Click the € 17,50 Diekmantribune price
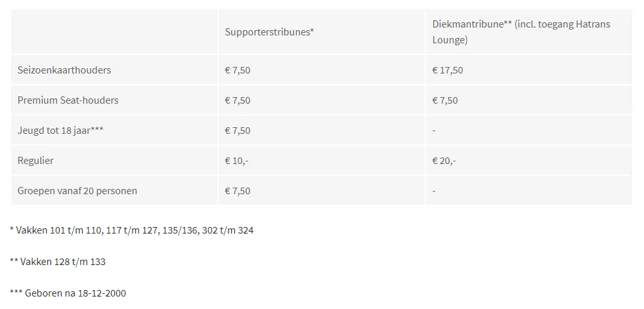Screen dimensions: 644x309 click(x=448, y=70)
